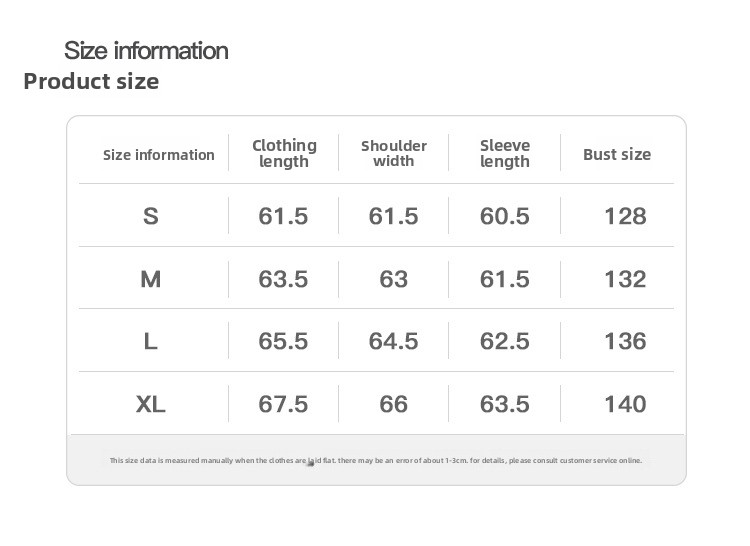Select the M shoulder width 63
The width and height of the screenshot is (750, 546).
[394, 279]
